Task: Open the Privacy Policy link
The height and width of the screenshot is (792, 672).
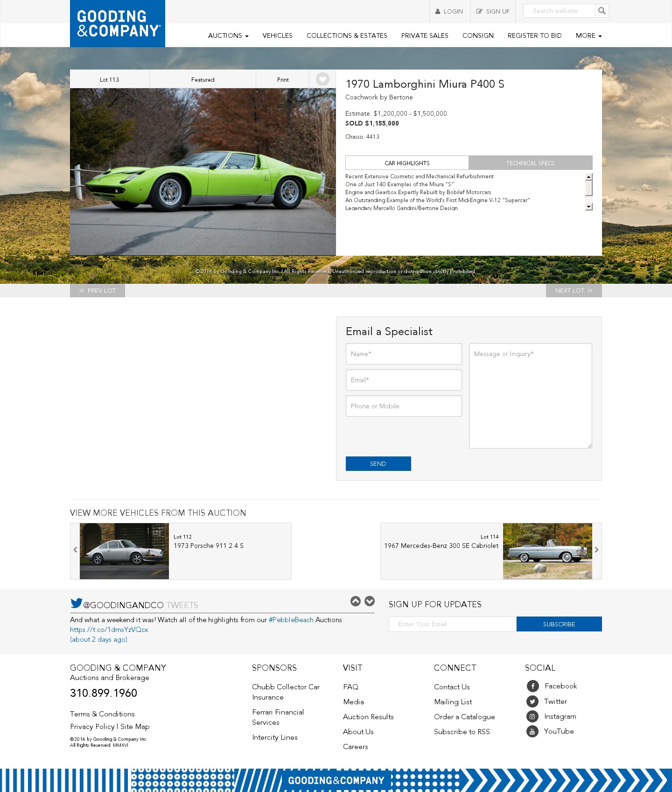Action: (x=92, y=727)
